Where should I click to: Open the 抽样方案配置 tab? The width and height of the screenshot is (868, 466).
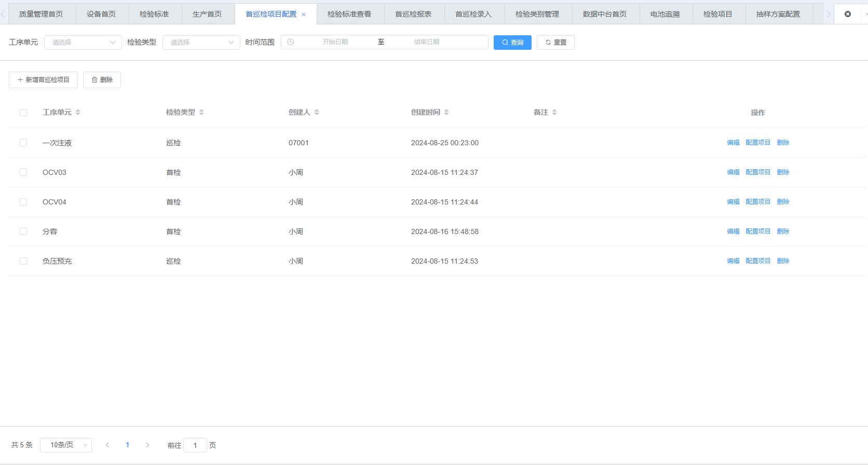(x=778, y=14)
